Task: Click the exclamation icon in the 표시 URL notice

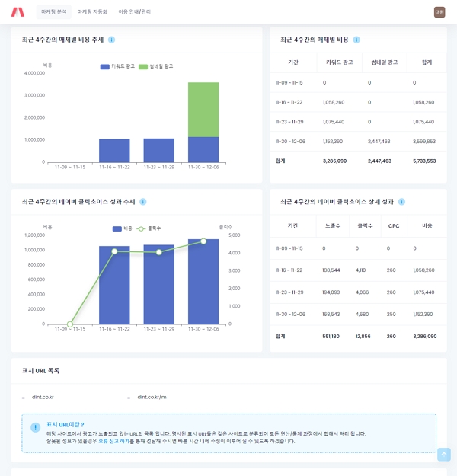Action: pos(35,427)
